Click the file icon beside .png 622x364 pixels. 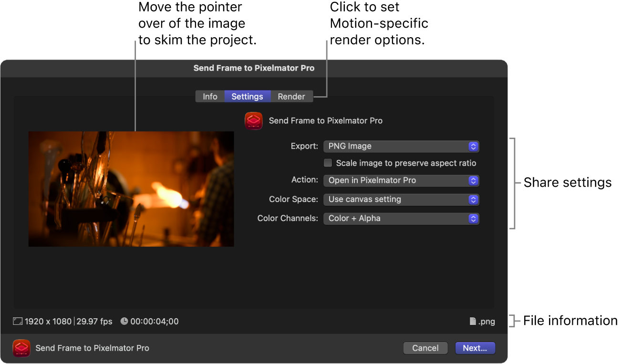click(x=473, y=322)
